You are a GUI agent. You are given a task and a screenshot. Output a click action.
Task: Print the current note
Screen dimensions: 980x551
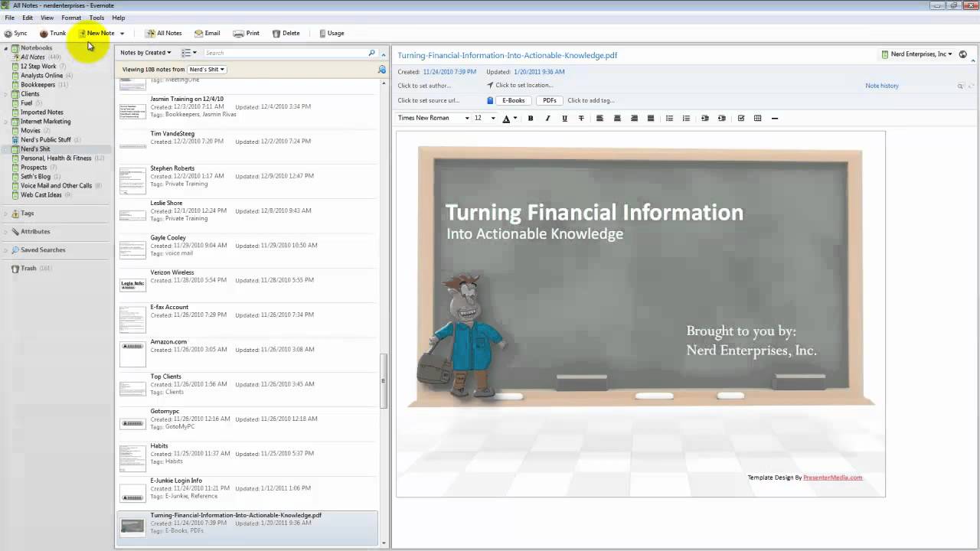click(x=247, y=33)
